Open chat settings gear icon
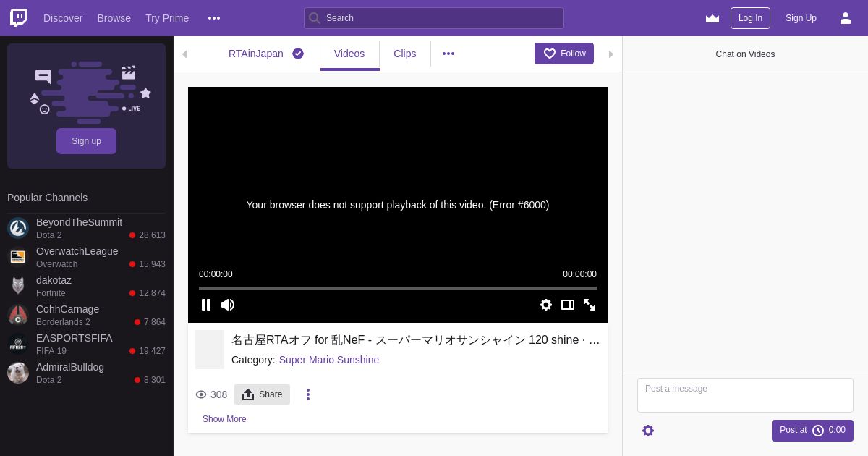 (648, 431)
